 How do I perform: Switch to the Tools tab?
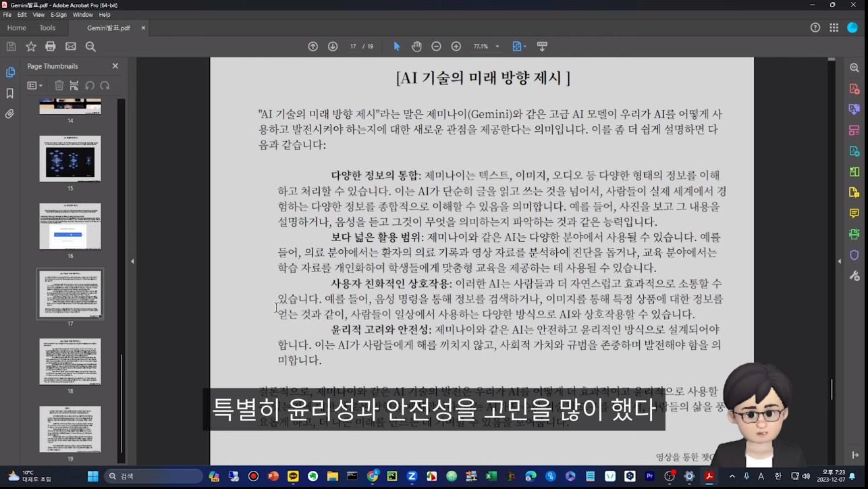47,28
